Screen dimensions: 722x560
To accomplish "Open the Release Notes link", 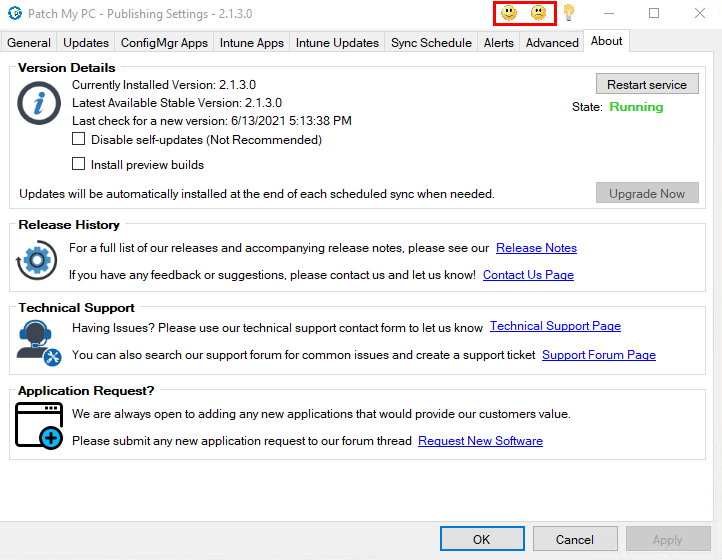I will coord(536,248).
